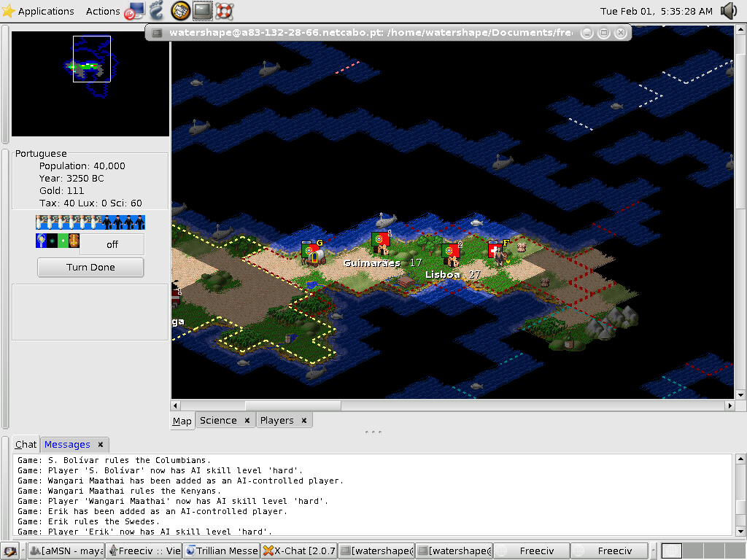Image resolution: width=747 pixels, height=560 pixels.
Task: Click the global warming indicator icon
Action: point(52,241)
